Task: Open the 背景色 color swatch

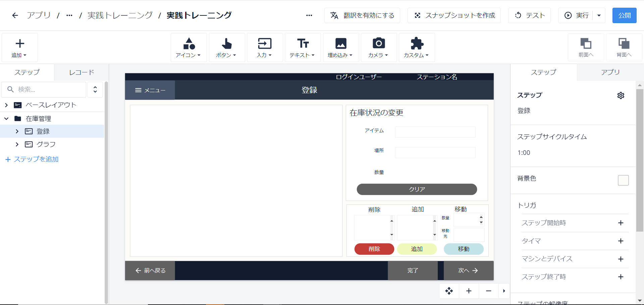Action: (623, 180)
